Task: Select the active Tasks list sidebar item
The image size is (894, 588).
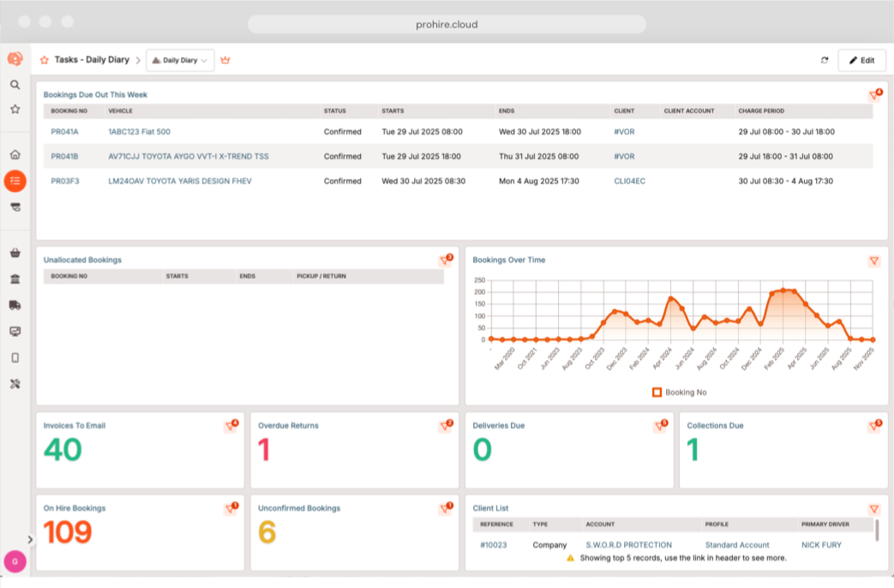Action: (15, 181)
